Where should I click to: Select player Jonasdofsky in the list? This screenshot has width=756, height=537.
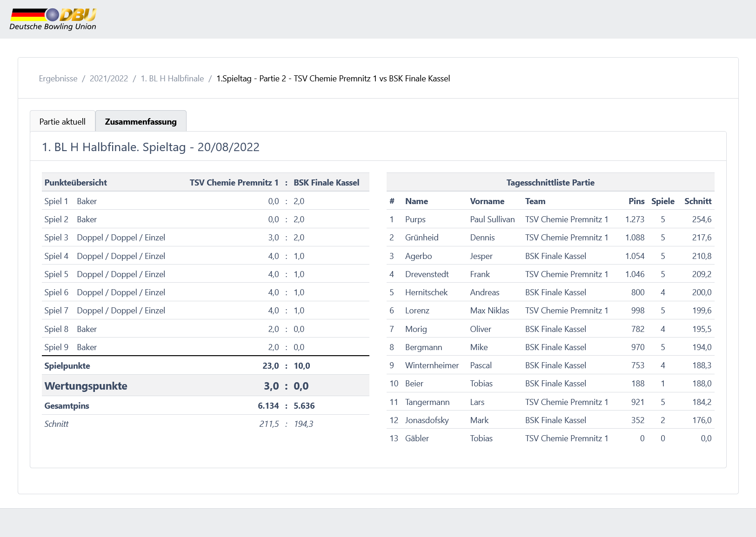(x=550, y=420)
